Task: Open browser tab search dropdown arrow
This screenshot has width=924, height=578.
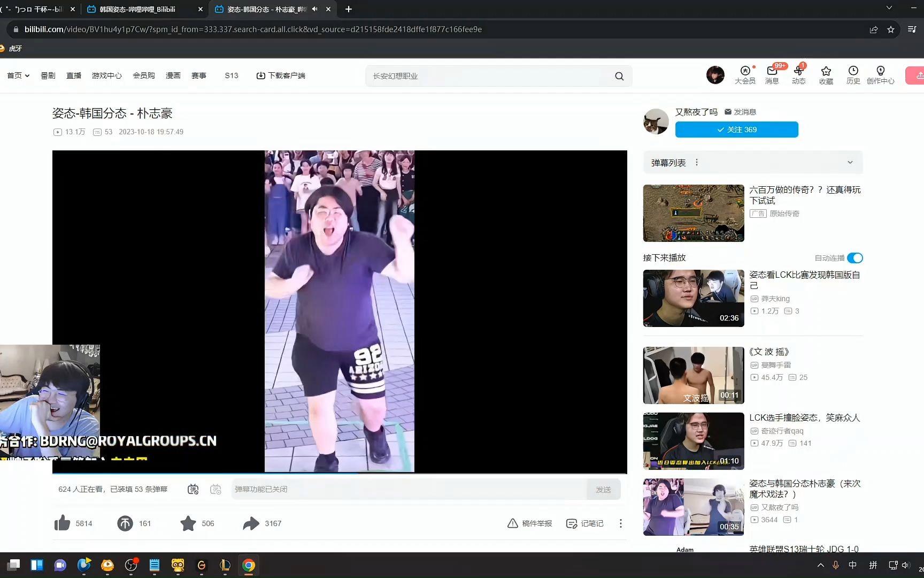Action: point(889,7)
